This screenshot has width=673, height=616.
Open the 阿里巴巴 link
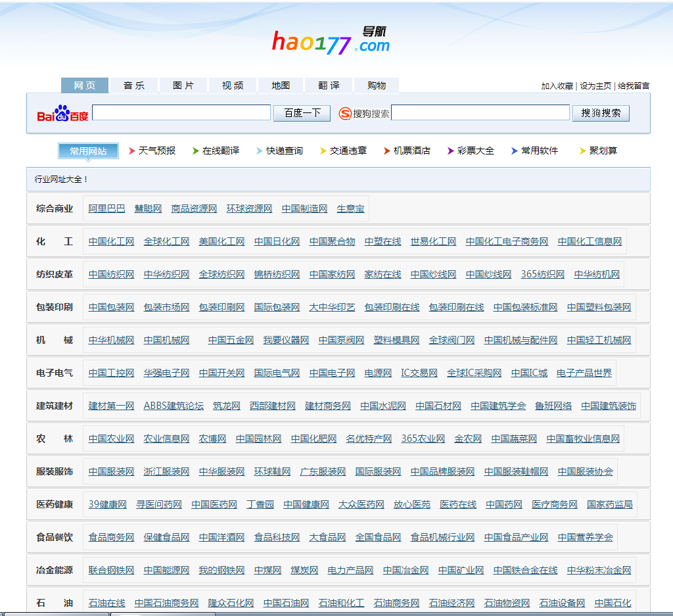click(107, 208)
